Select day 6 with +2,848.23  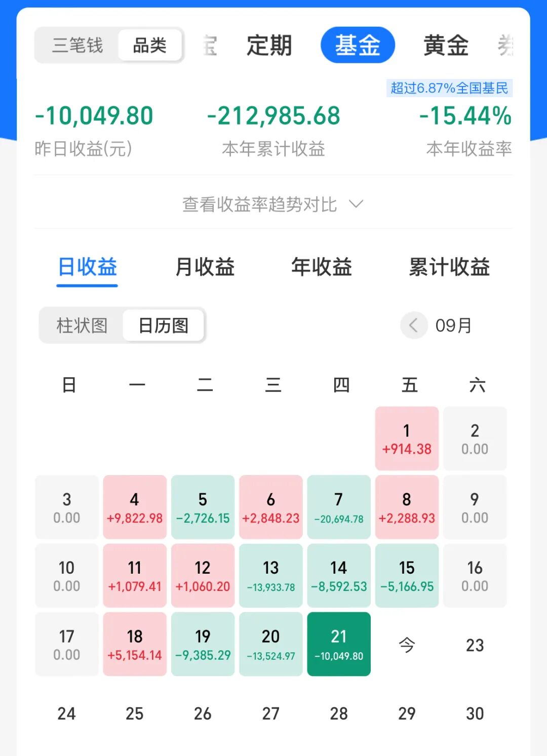pos(271,507)
